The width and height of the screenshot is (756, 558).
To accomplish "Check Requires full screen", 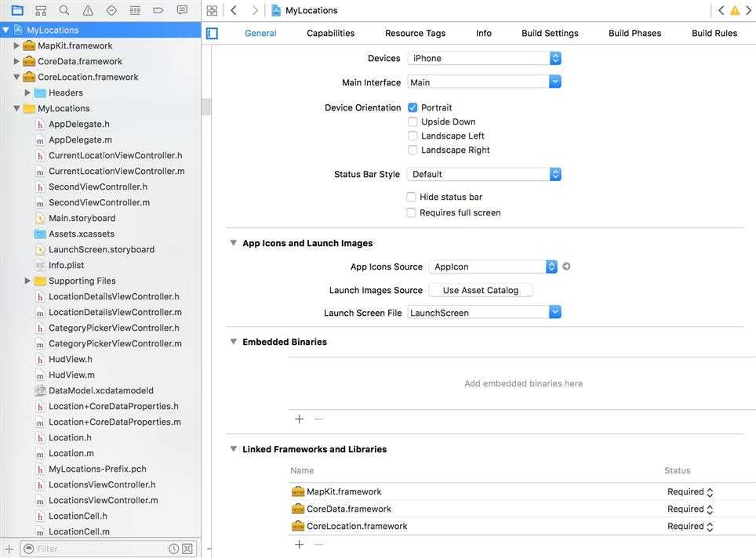I will coord(411,212).
